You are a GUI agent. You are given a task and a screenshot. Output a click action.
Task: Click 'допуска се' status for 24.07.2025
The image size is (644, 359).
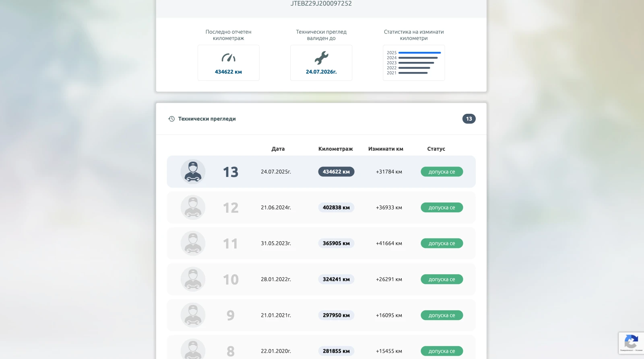tap(442, 172)
